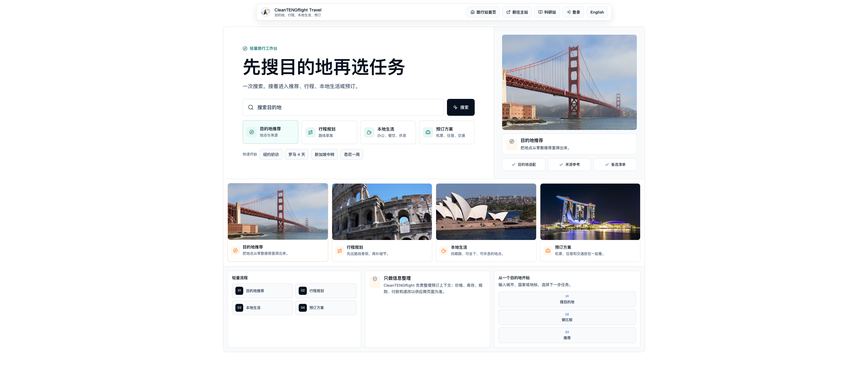Click the checkmark icon next to 备选清单

(x=607, y=164)
